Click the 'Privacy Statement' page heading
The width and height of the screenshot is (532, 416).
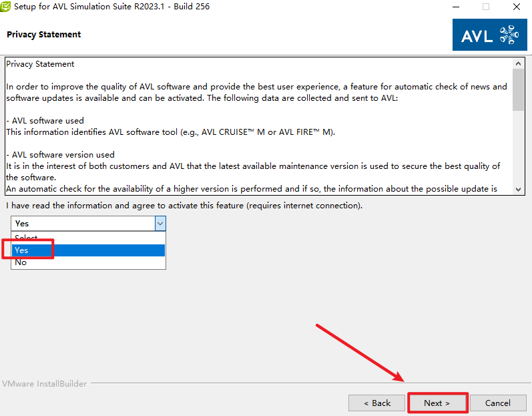coord(43,34)
